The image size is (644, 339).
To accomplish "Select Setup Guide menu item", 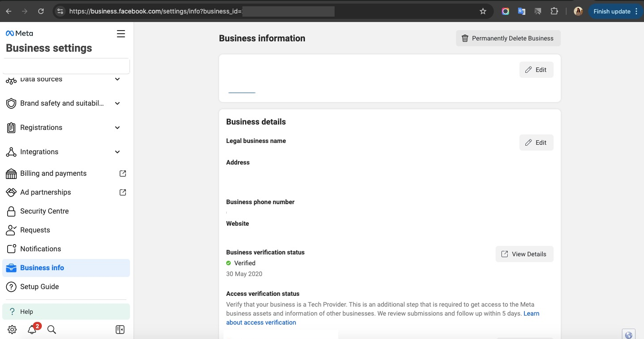I will pyautogui.click(x=40, y=287).
